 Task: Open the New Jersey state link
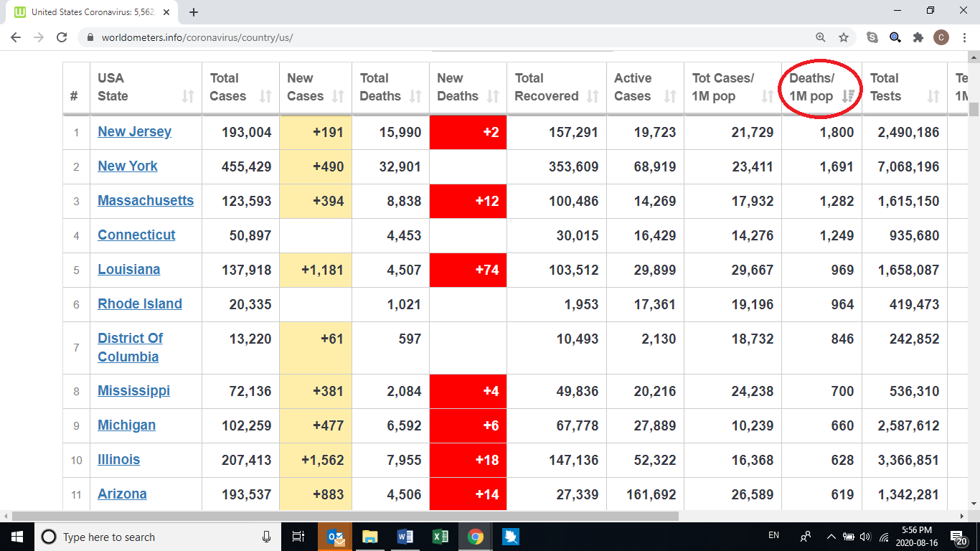[134, 131]
